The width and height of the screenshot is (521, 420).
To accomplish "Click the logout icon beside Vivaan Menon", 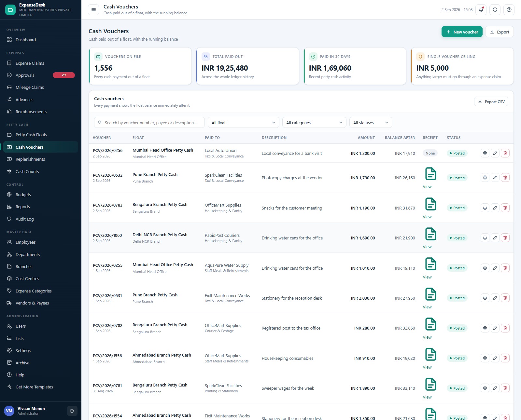I will click(72, 411).
